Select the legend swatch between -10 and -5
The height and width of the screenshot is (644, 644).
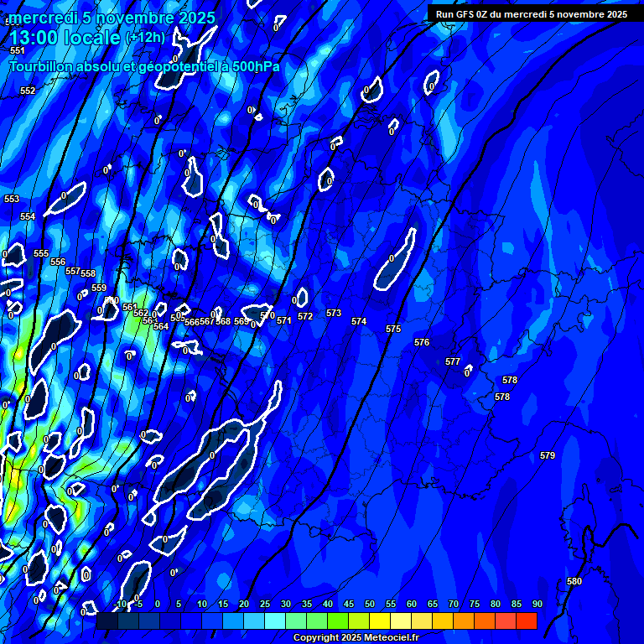pos(128,621)
